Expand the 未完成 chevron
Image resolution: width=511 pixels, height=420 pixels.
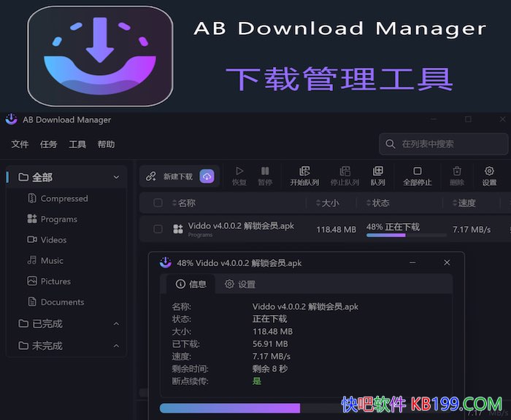pyautogui.click(x=116, y=346)
